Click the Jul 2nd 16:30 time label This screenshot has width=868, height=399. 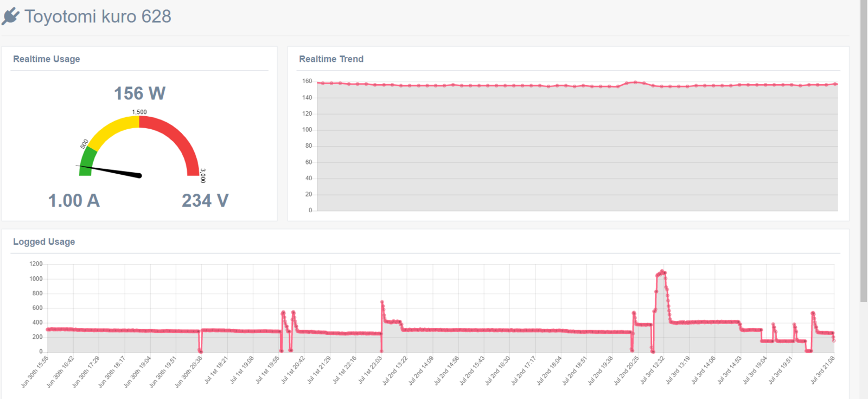click(x=497, y=371)
